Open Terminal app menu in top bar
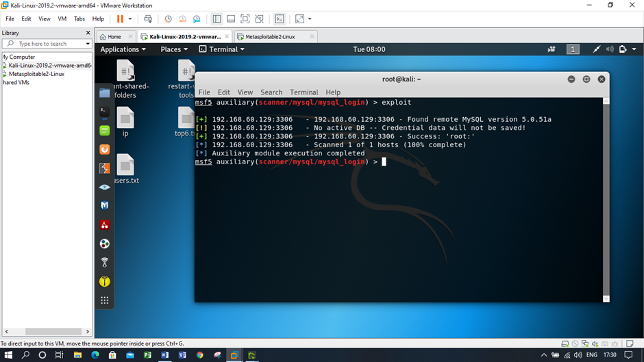644x362 pixels. tap(222, 49)
